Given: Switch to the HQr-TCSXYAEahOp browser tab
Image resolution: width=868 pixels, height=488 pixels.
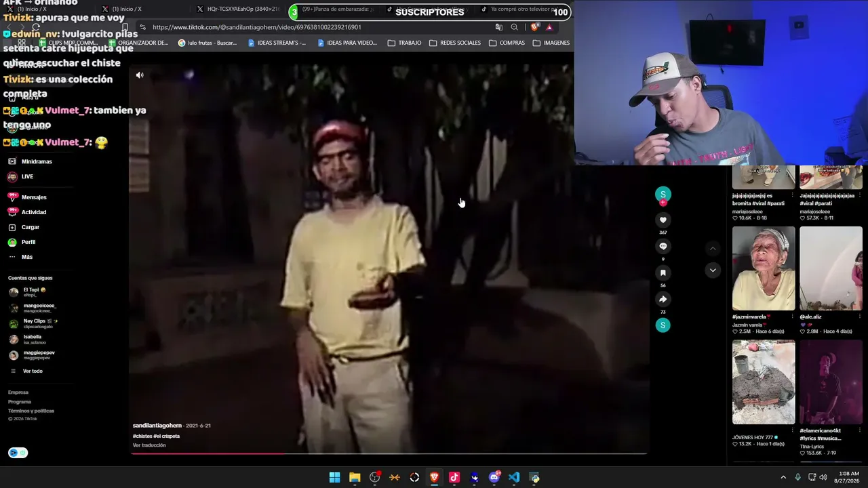Looking at the screenshot, I should [237, 9].
